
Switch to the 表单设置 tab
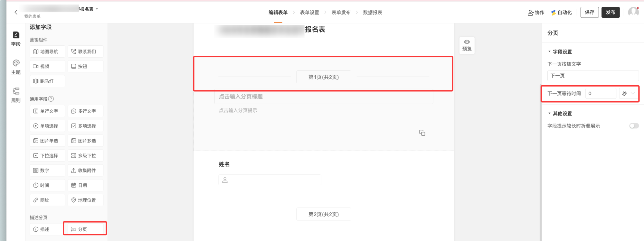click(x=309, y=12)
